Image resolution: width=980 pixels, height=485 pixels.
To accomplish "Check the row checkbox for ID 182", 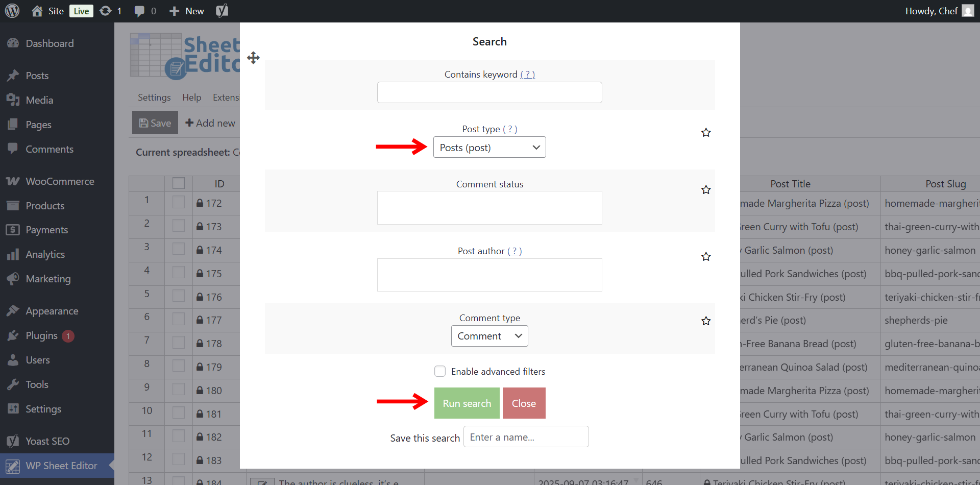I will [x=179, y=436].
